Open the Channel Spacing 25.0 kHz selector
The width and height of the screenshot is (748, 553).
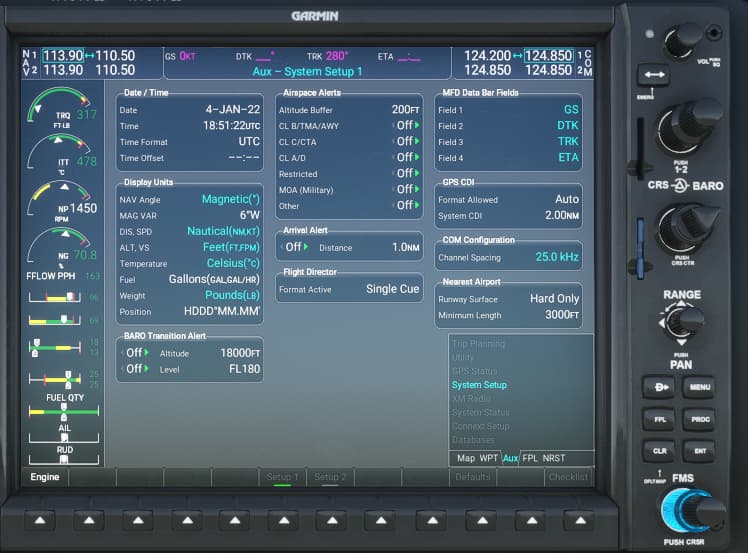[557, 257]
